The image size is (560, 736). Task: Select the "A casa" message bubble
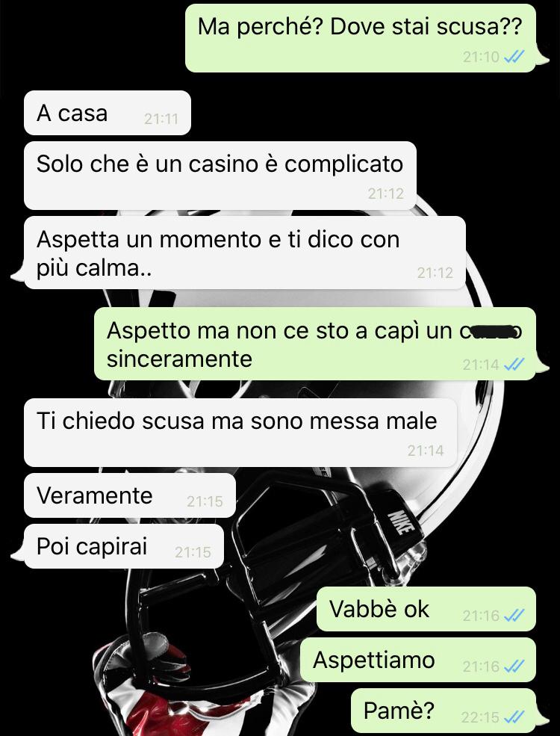108,113
